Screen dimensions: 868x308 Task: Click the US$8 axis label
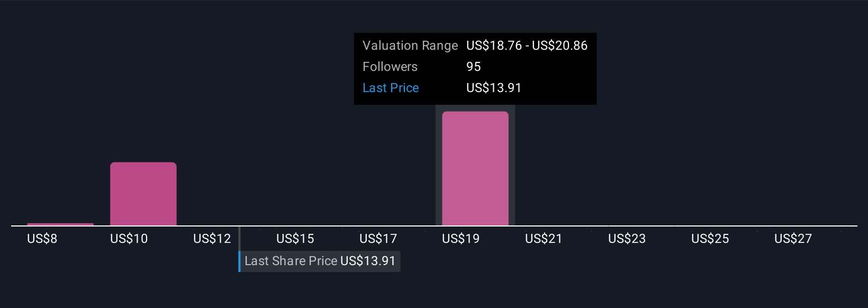click(x=42, y=239)
